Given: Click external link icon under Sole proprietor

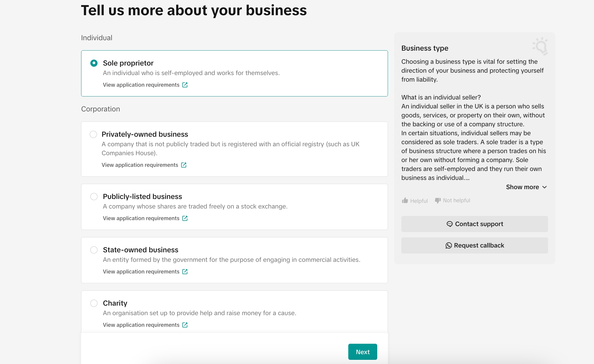Looking at the screenshot, I should (185, 85).
